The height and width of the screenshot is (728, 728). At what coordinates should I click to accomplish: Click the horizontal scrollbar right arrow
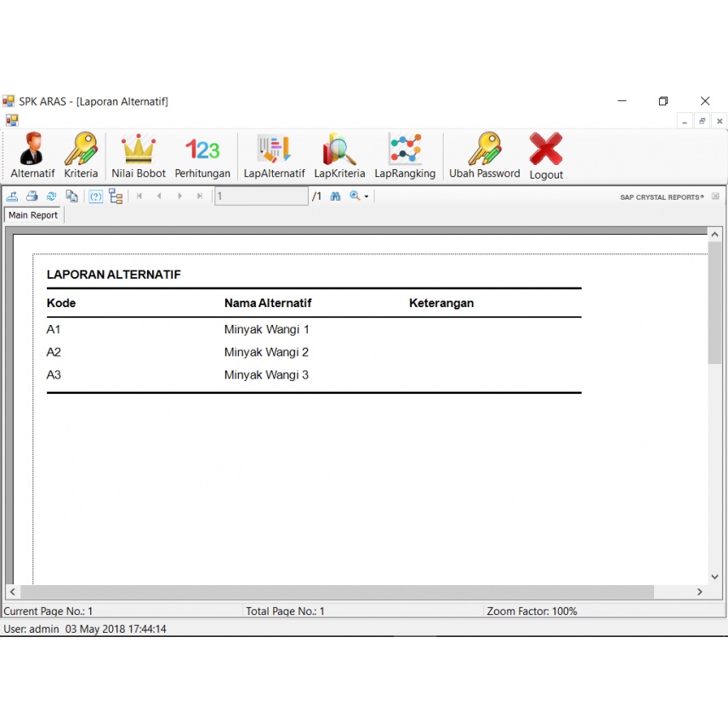pyautogui.click(x=700, y=592)
